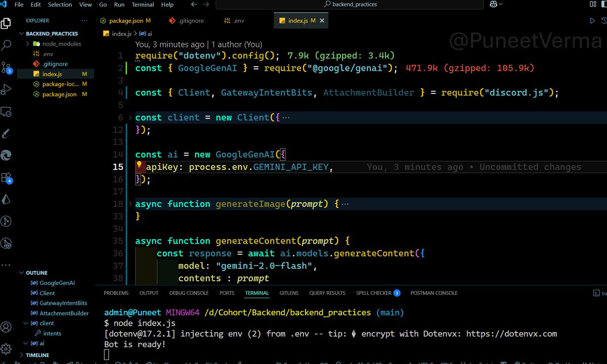Open the Explorer more actions ellipsis
This screenshot has height=364, width=607.
click(x=84, y=21)
